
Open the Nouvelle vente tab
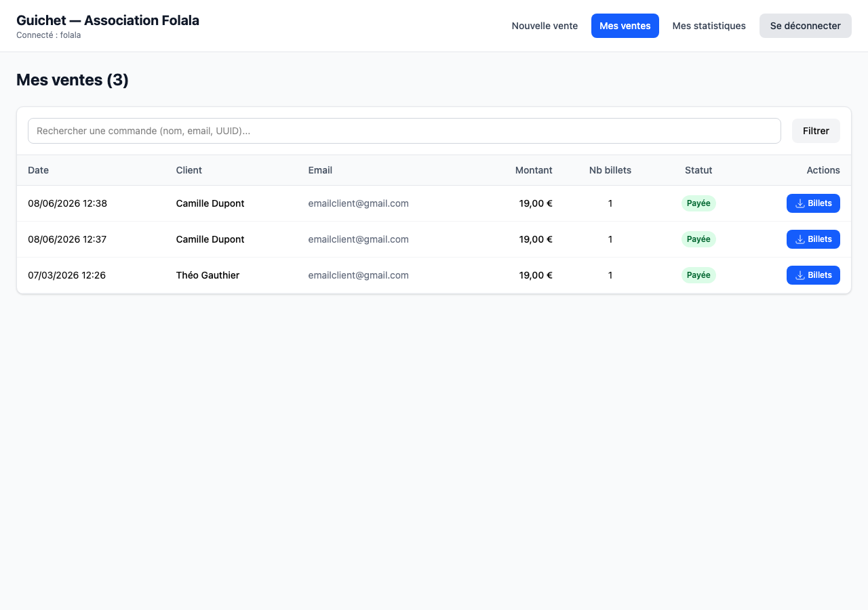pos(545,26)
